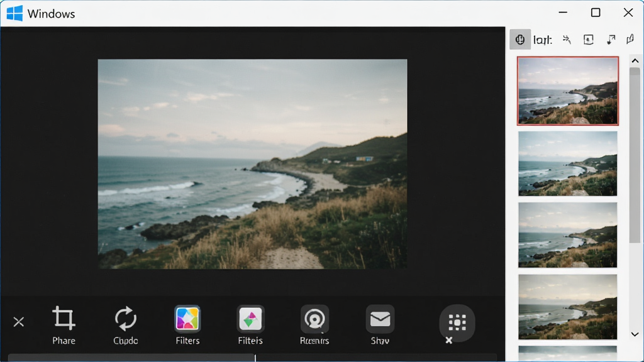Click the Rcenirs circular target icon

click(x=314, y=319)
